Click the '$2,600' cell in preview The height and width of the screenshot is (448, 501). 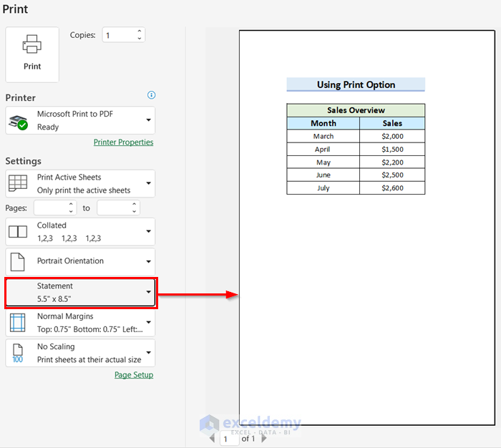392,188
